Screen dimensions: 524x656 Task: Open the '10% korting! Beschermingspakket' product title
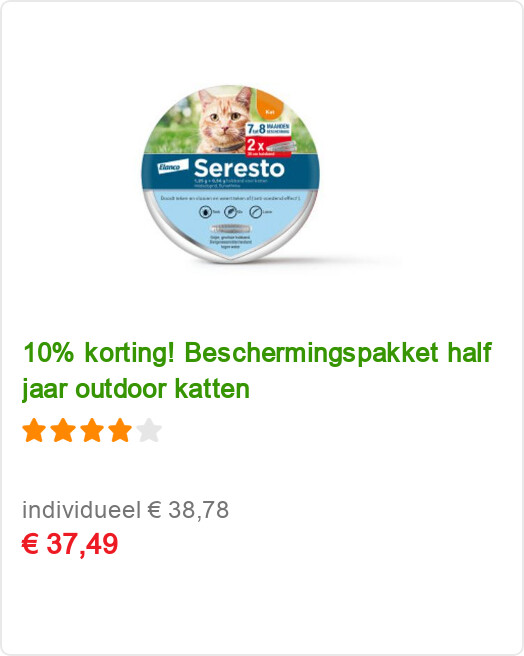click(x=257, y=371)
